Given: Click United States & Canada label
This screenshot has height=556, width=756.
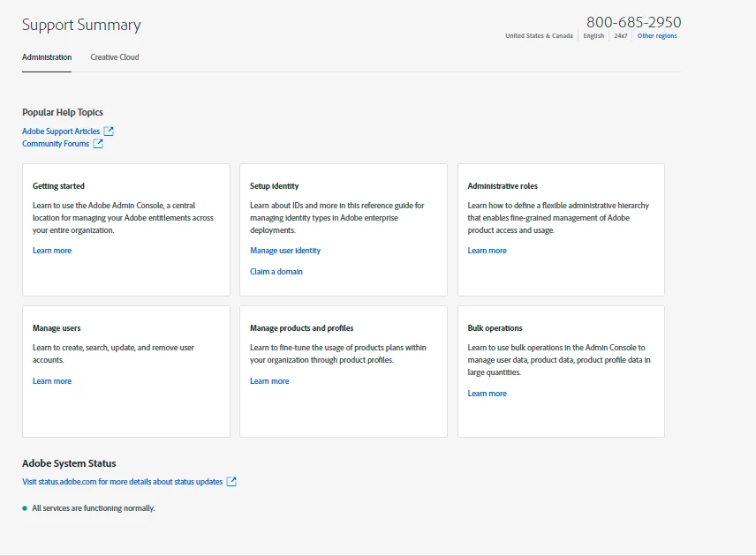Looking at the screenshot, I should [539, 35].
